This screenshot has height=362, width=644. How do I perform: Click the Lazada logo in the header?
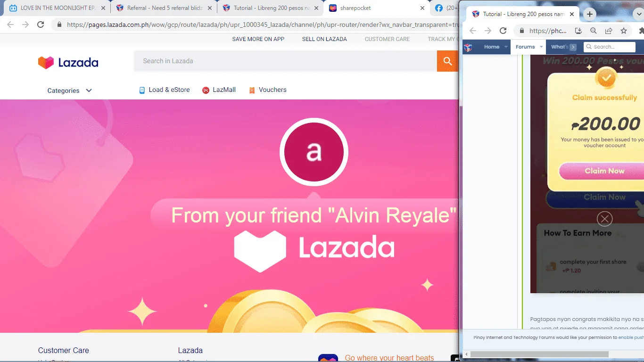(x=68, y=62)
